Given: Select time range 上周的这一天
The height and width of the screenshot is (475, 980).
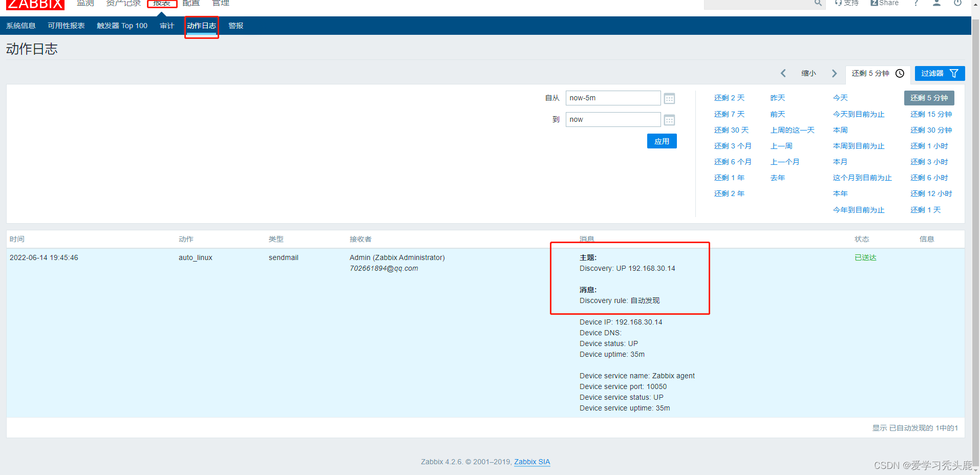Looking at the screenshot, I should (793, 130).
